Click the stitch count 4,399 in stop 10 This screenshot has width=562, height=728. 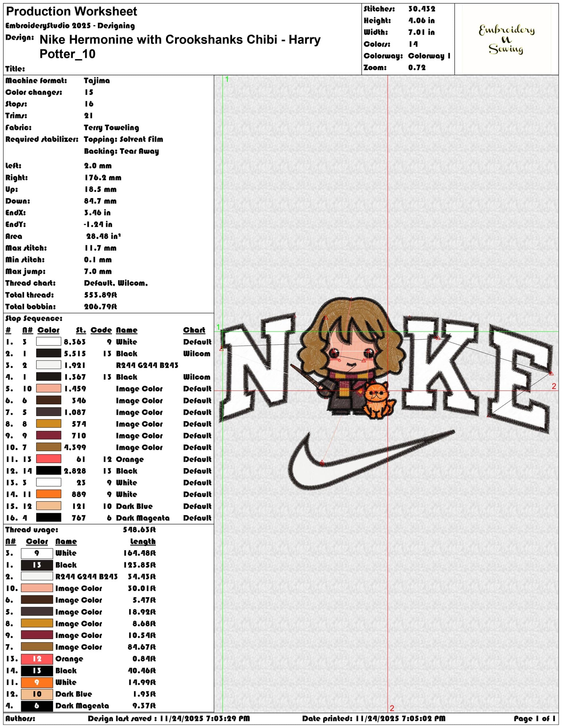(75, 448)
